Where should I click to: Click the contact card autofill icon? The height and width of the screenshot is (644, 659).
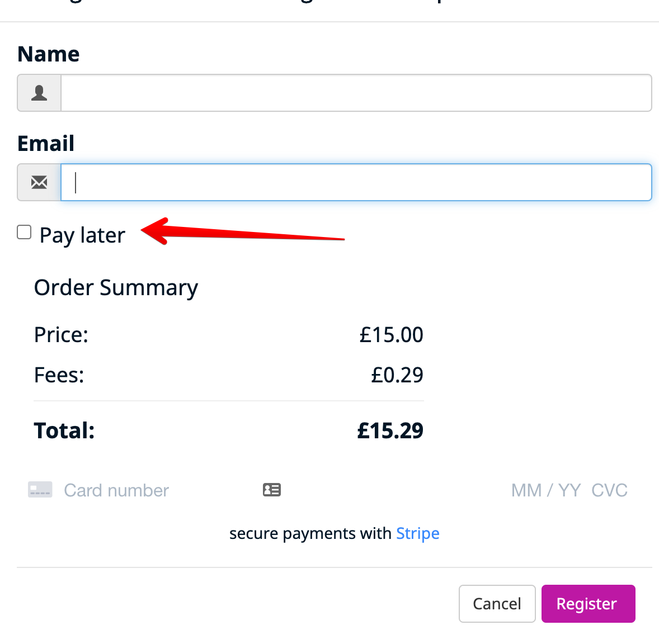coord(272,490)
